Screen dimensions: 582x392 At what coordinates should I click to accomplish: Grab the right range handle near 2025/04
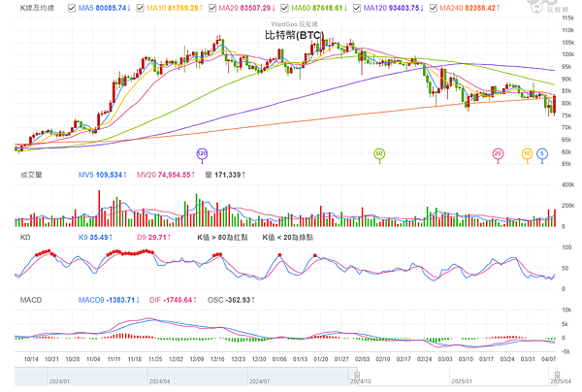pyautogui.click(x=557, y=376)
